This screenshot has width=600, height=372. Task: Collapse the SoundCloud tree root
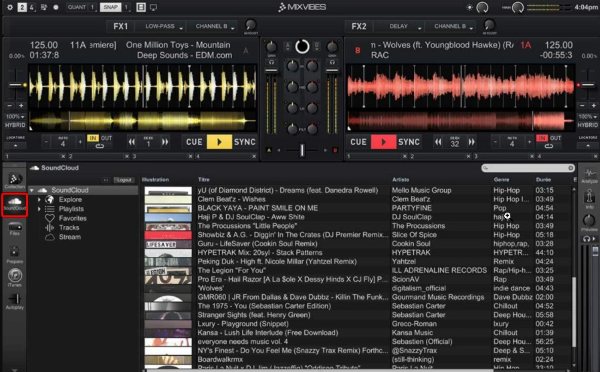click(32, 190)
